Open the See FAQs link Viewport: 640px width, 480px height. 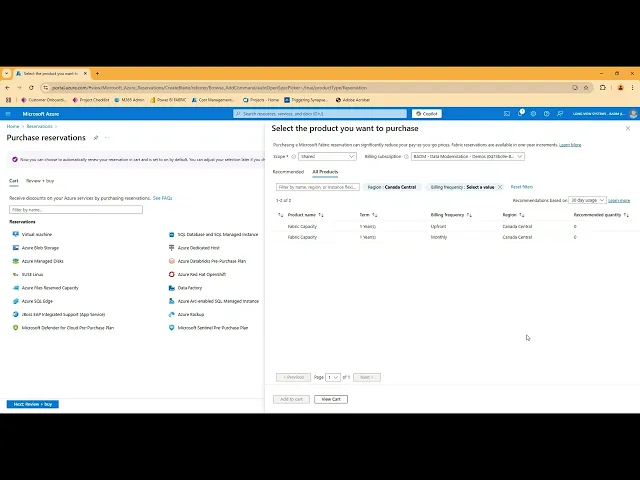(162, 198)
